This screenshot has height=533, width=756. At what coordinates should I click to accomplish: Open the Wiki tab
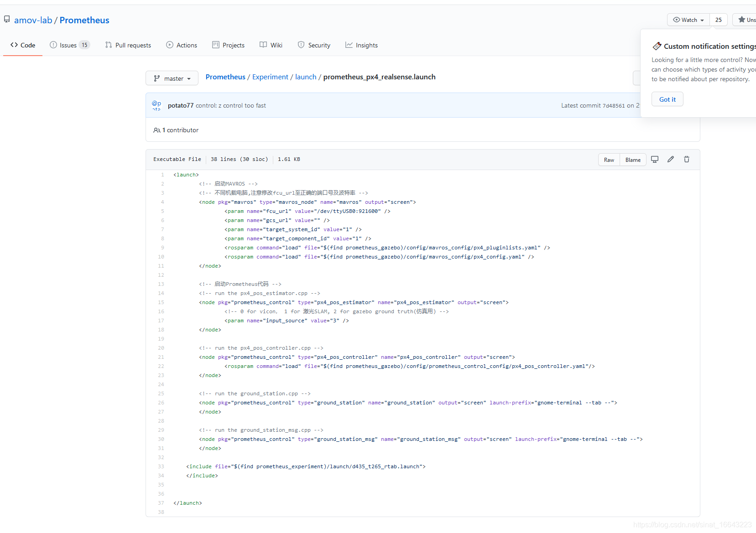pyautogui.click(x=271, y=45)
